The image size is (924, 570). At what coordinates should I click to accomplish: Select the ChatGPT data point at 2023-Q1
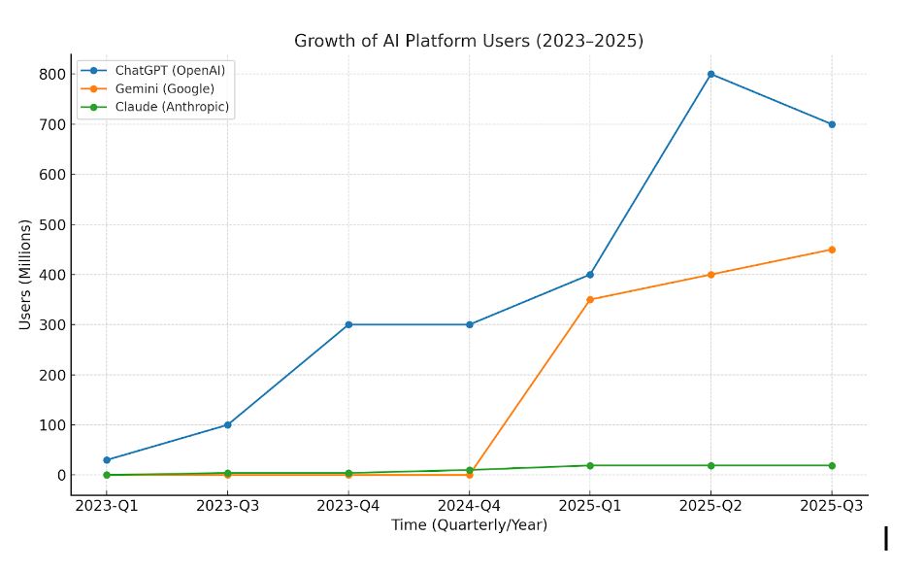107,459
